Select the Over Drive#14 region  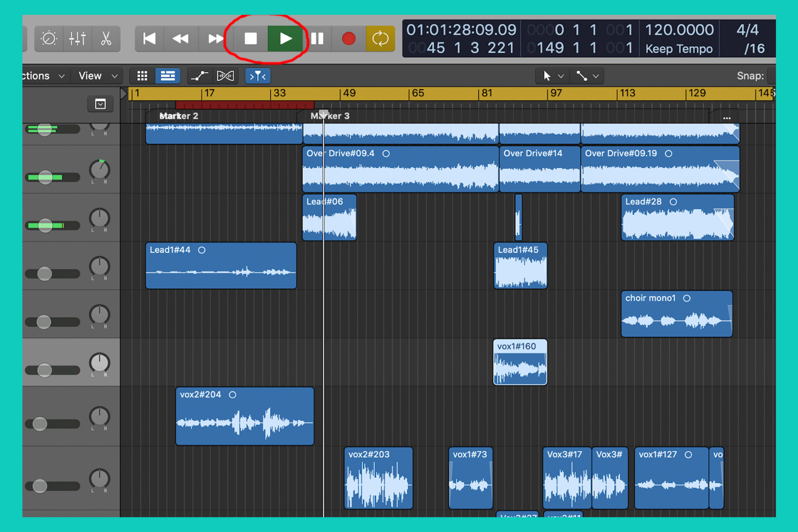click(x=539, y=169)
